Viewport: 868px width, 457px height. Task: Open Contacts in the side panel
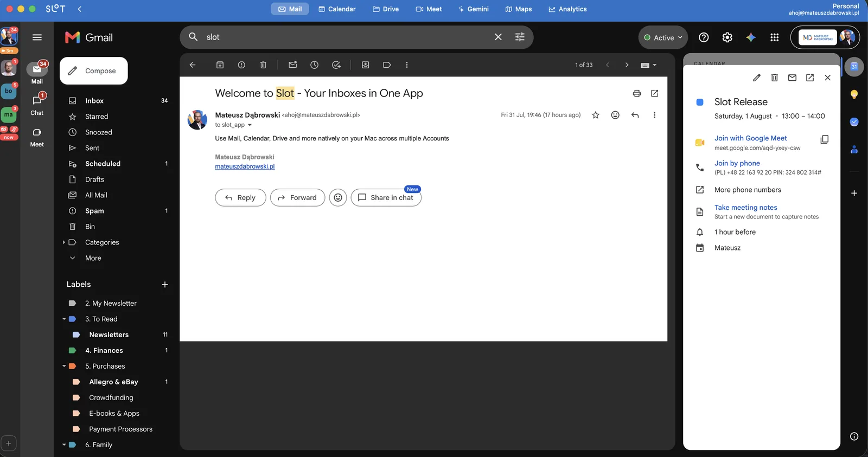(x=854, y=149)
